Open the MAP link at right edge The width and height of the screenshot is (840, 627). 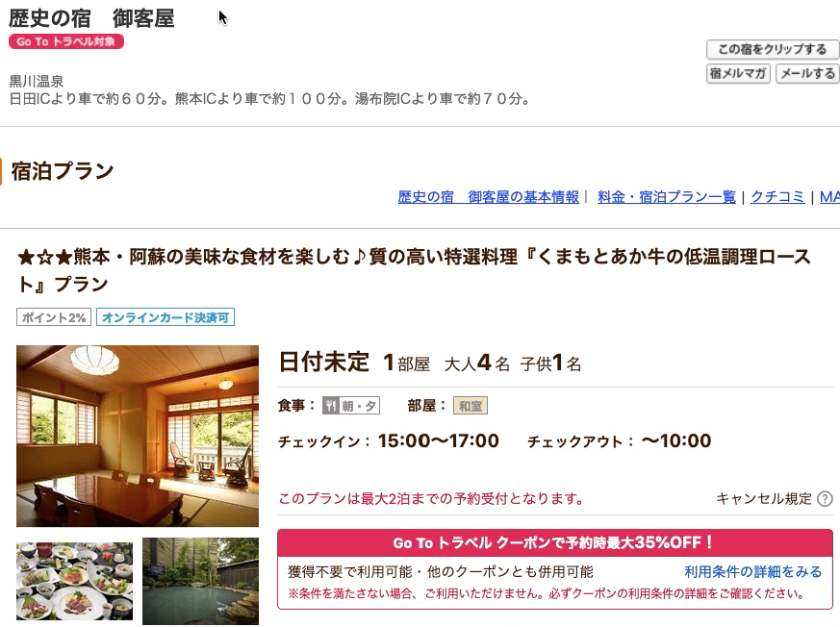(x=829, y=197)
